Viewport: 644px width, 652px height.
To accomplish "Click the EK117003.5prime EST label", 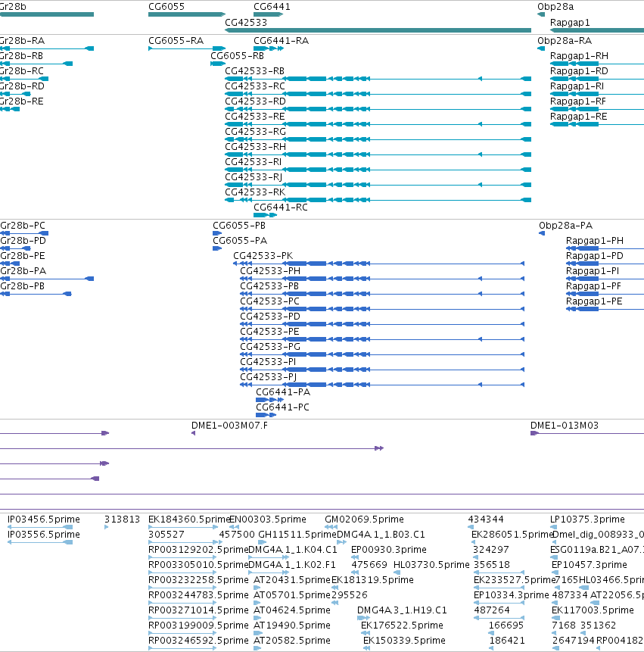I will [593, 610].
